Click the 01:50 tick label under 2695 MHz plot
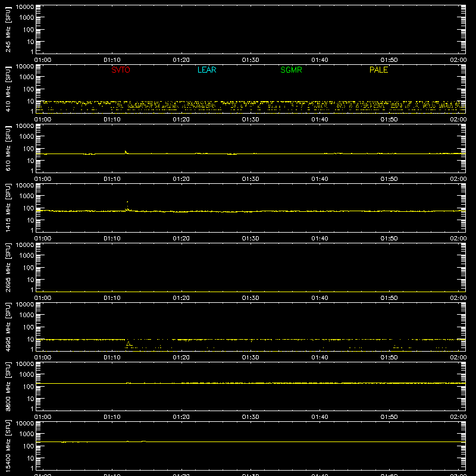The width and height of the screenshot is (476, 476). click(389, 298)
